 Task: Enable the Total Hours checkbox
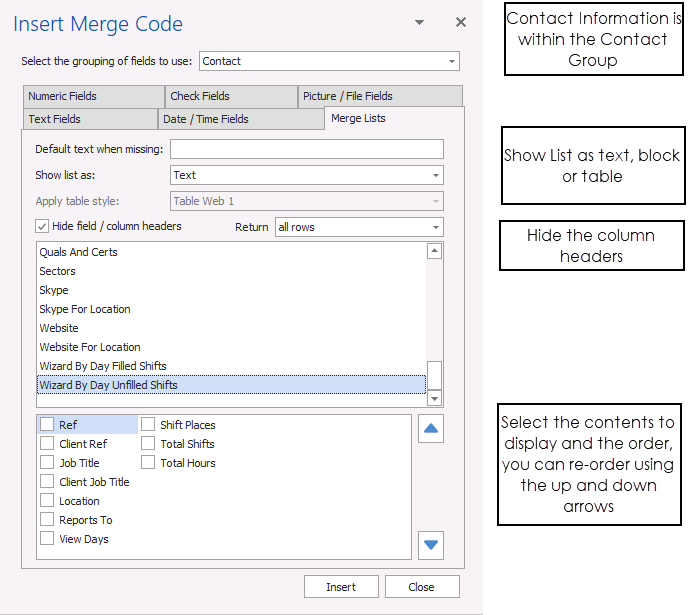148,463
